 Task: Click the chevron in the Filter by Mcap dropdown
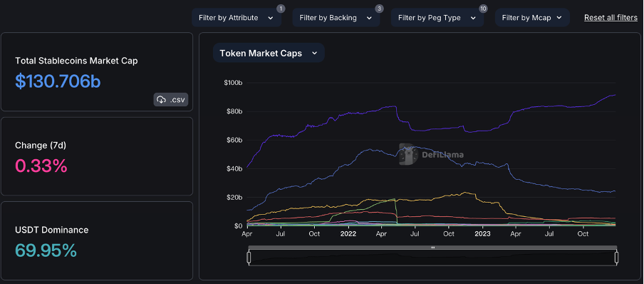[559, 18]
